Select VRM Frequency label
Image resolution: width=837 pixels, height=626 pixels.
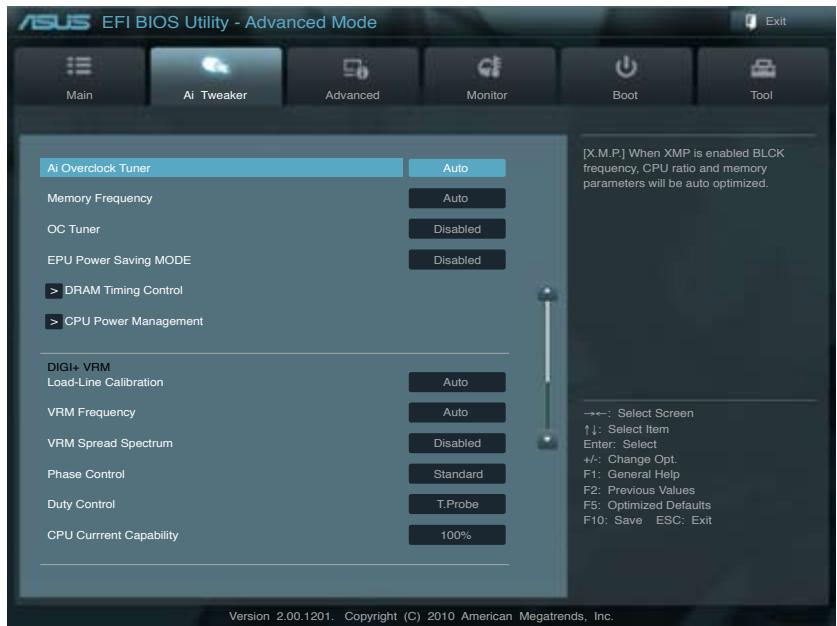pyautogui.click(x=91, y=412)
